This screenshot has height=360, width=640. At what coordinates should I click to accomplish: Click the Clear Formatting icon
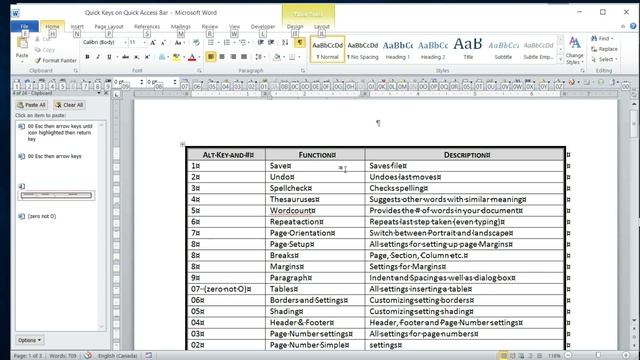[196, 42]
